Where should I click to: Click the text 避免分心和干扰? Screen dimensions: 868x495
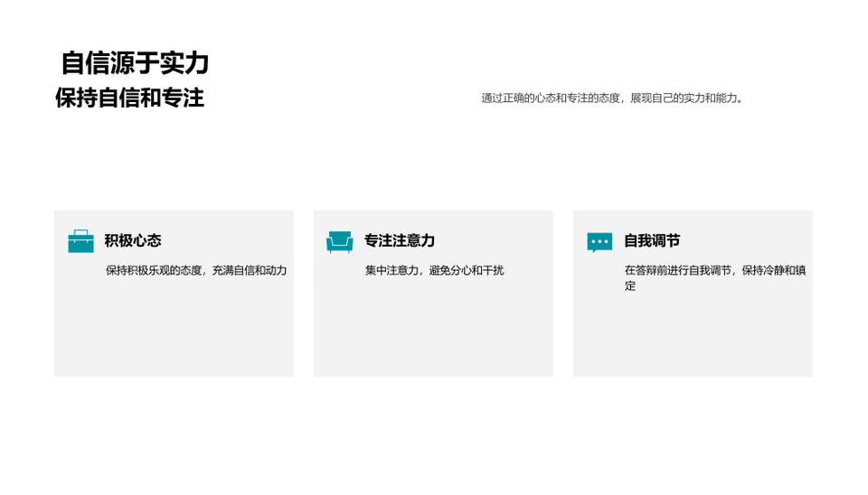click(467, 270)
